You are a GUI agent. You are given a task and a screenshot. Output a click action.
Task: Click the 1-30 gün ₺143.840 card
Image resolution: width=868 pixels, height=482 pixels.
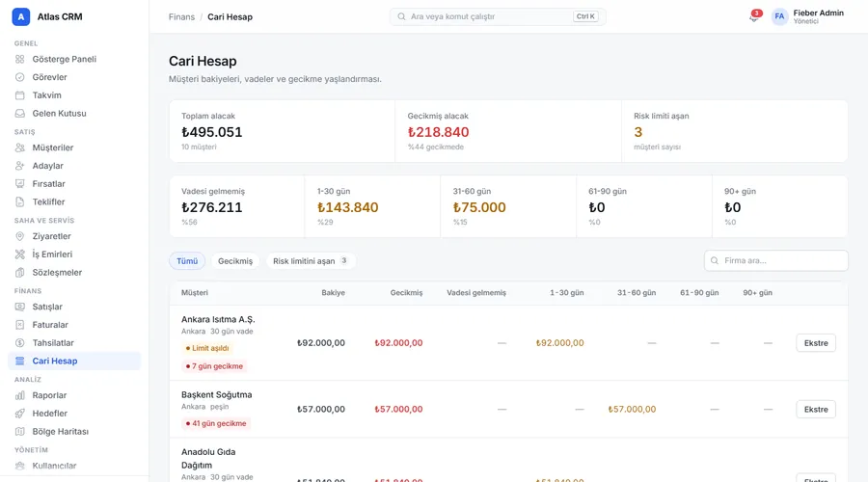(372, 206)
